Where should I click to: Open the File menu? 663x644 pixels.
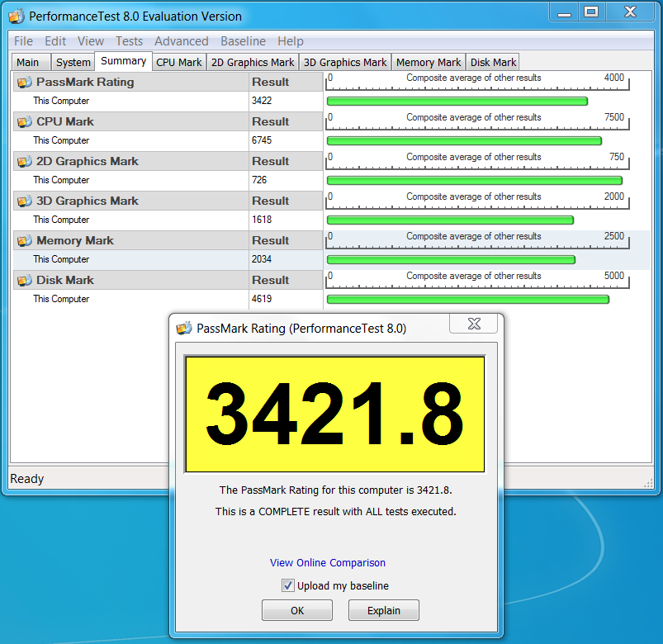click(23, 41)
